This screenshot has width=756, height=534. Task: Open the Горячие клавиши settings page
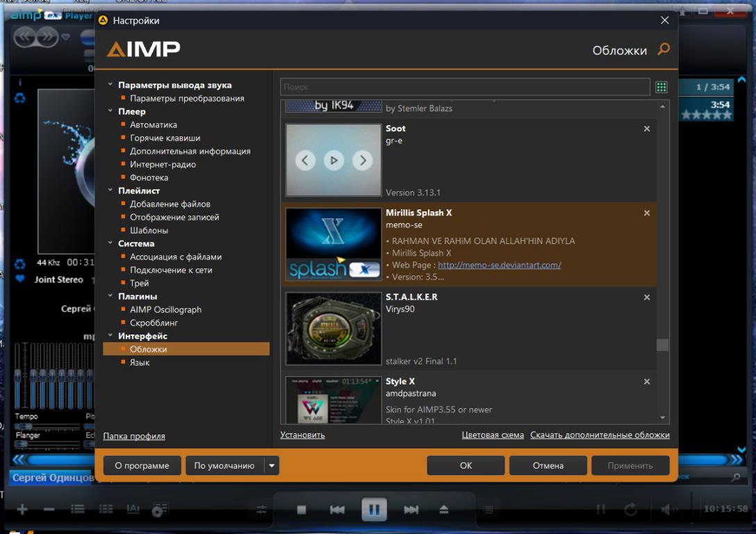pos(165,138)
